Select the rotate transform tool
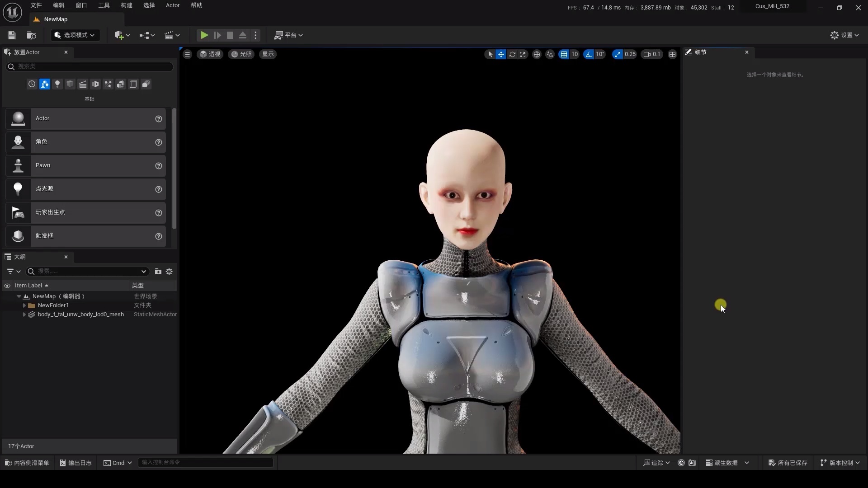 click(512, 54)
